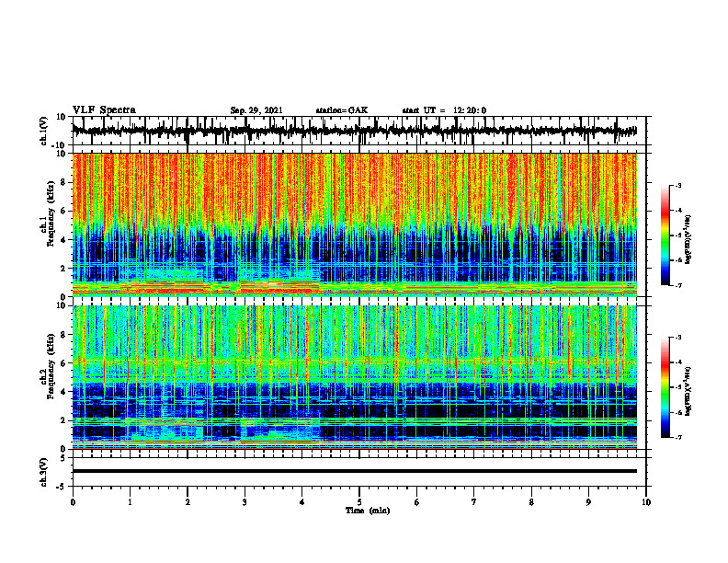This screenshot has width=728, height=563.
Task: Click the time axis end label "10"
Action: 646,502
